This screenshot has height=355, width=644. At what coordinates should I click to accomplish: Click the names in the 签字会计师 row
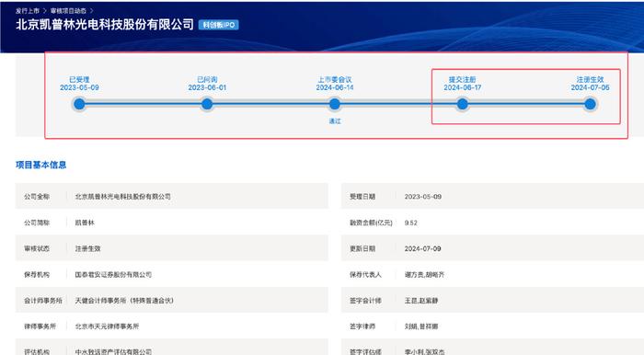[421, 301]
